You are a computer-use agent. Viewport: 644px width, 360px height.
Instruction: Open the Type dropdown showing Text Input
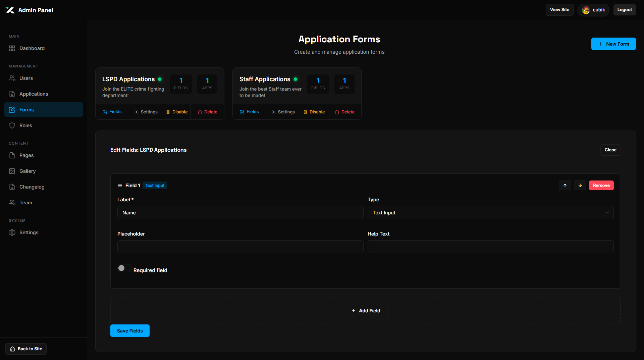[491, 213]
